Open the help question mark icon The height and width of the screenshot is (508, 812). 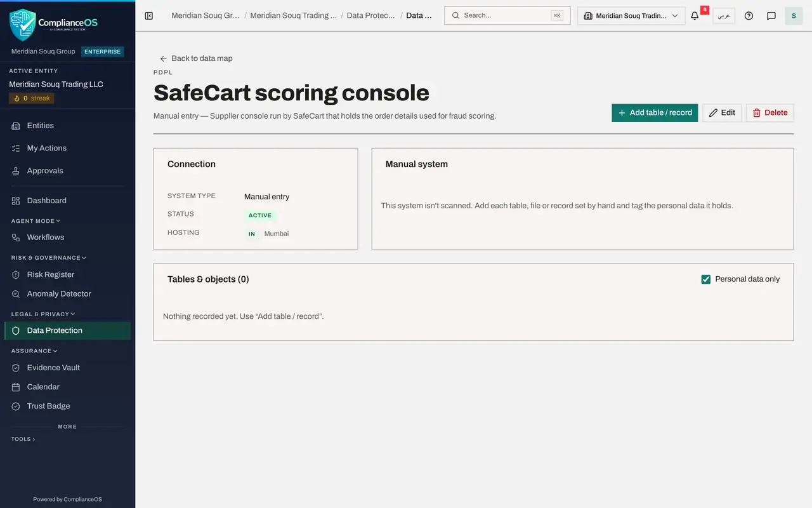tap(749, 16)
